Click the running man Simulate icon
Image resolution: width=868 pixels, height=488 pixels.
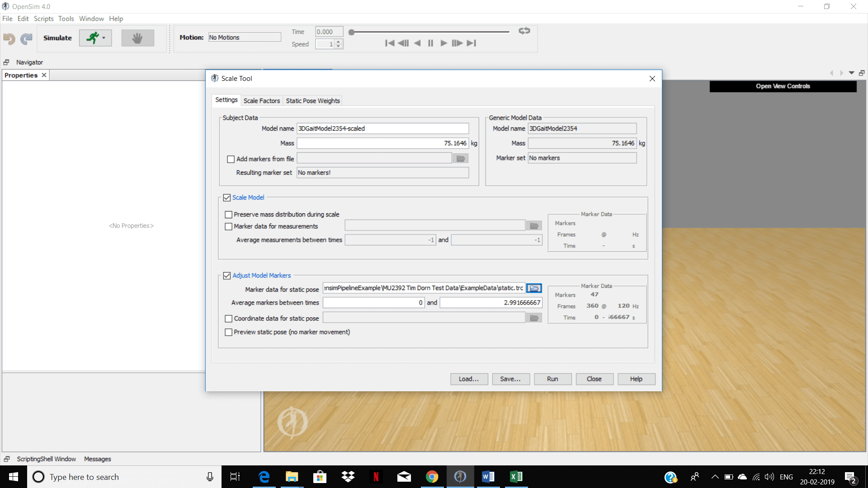click(92, 38)
